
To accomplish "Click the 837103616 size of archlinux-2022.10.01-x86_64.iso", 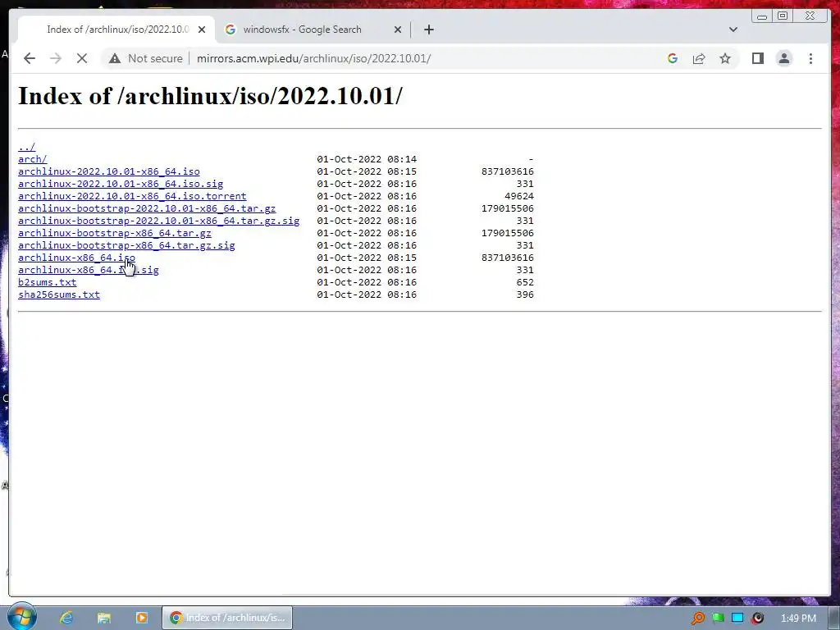I will 507,171.
